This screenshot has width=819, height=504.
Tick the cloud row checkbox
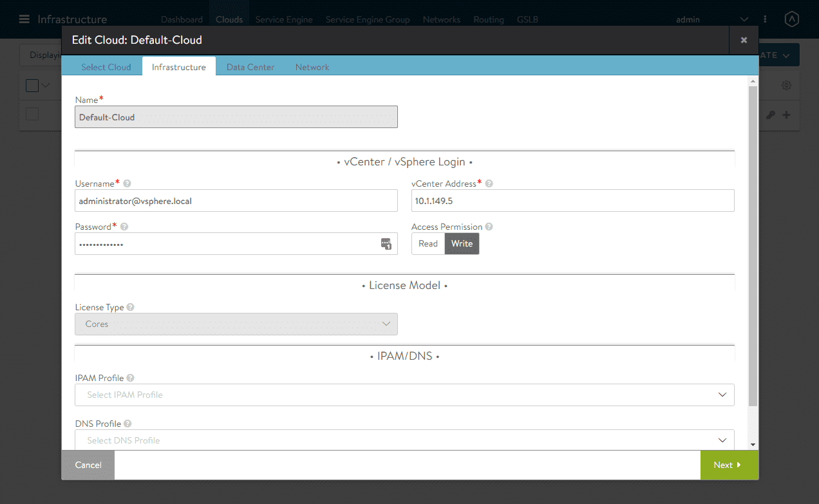coord(32,114)
